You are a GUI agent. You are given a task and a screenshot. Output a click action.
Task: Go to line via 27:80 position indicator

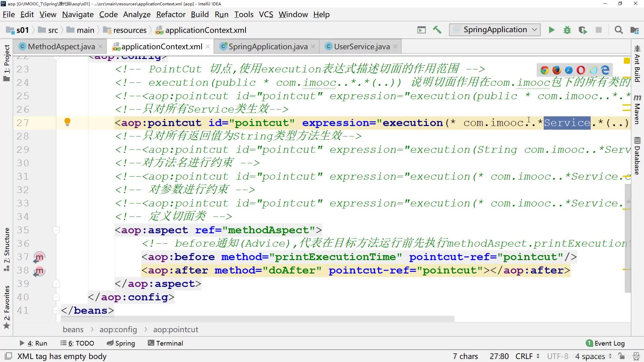click(x=499, y=356)
